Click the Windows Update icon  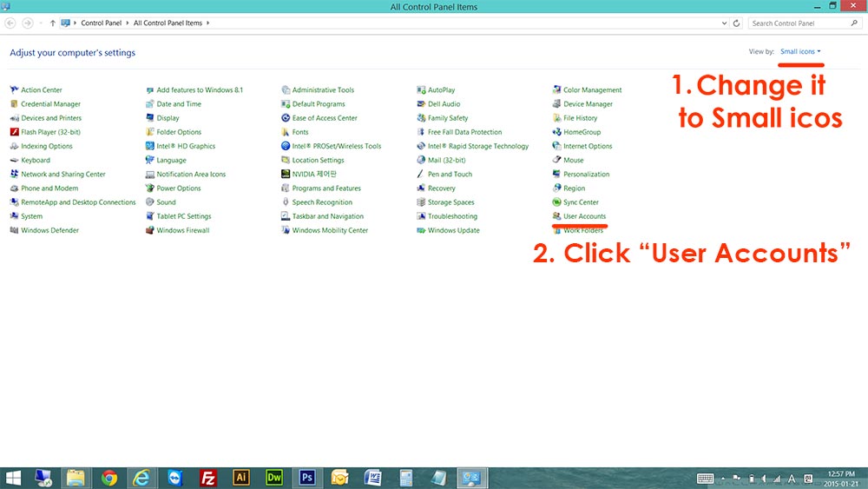click(x=421, y=230)
